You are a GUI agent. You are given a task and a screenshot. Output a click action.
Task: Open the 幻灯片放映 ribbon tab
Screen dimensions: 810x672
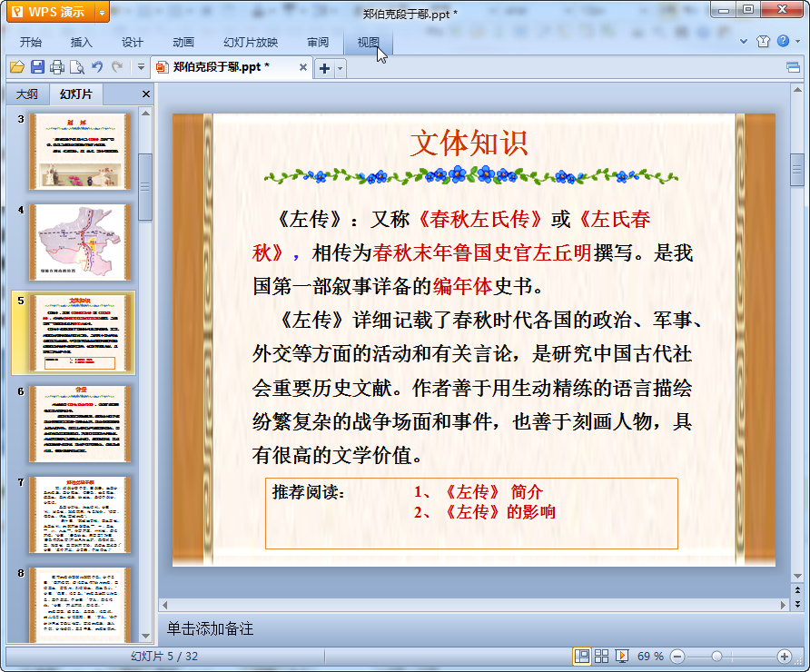point(251,43)
